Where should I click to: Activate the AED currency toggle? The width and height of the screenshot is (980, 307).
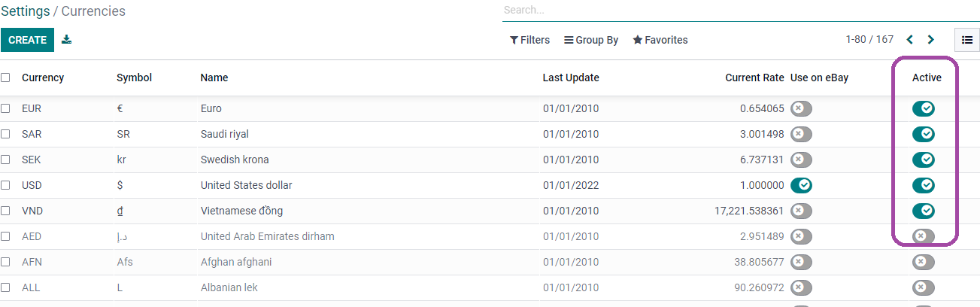tap(924, 236)
